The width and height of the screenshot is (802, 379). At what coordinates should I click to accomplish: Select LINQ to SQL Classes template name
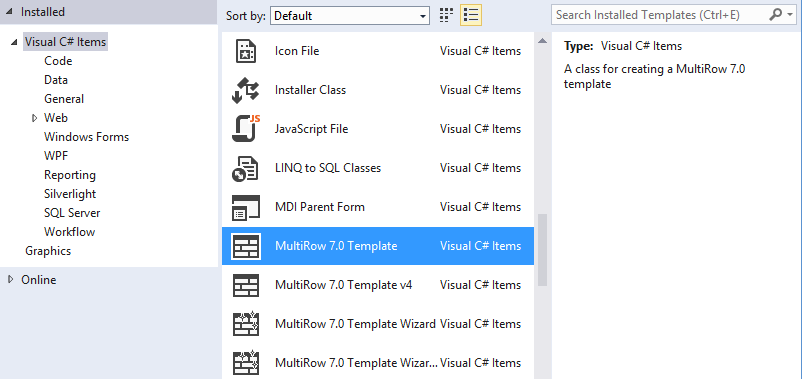328,168
